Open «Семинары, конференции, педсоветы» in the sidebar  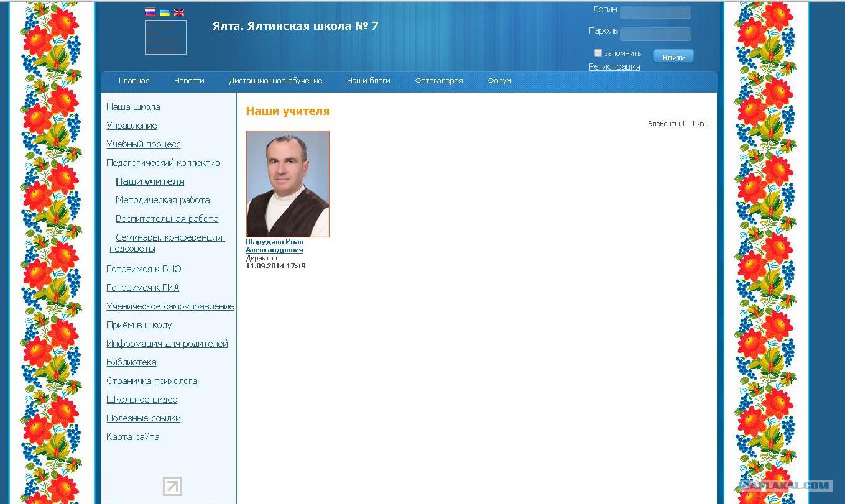point(167,243)
